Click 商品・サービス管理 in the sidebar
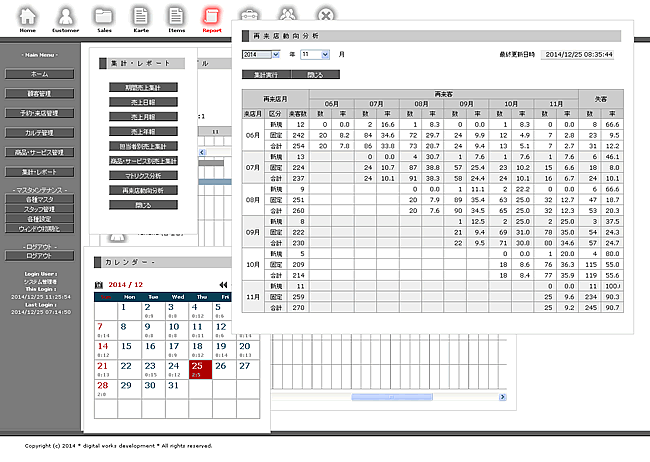 [x=40, y=152]
